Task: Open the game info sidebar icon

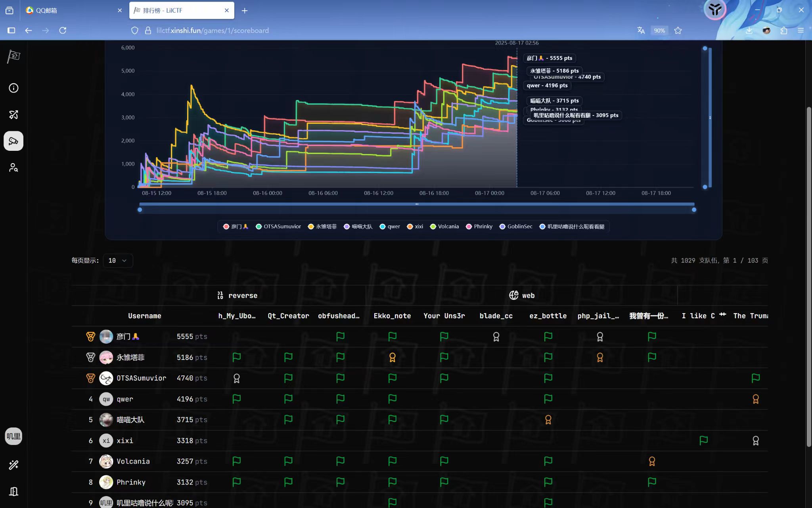Action: pos(13,88)
